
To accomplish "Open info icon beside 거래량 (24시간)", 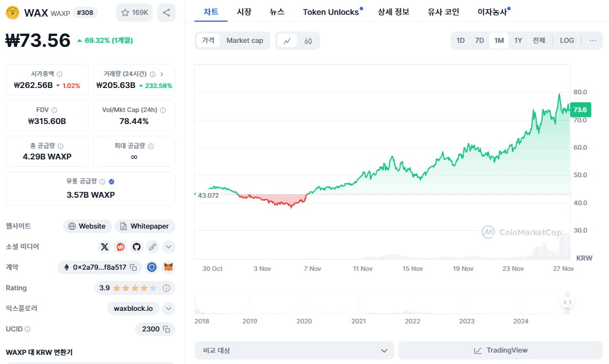I will 153,74.
